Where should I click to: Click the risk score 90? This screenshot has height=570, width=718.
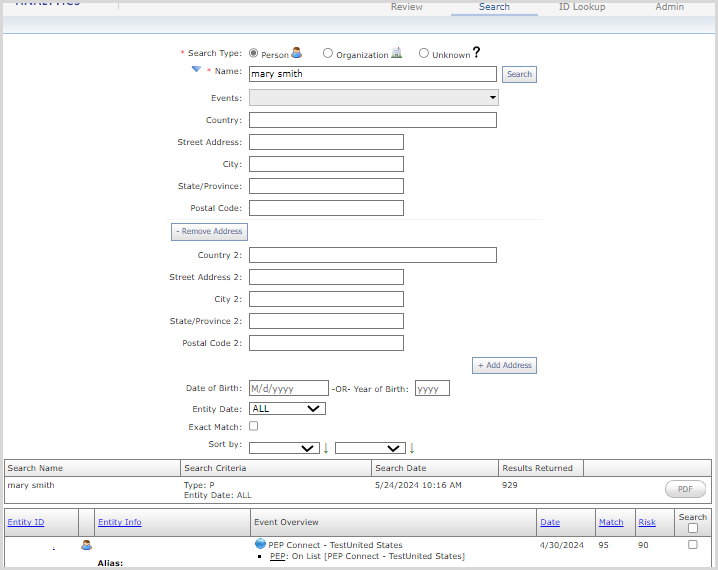[643, 545]
